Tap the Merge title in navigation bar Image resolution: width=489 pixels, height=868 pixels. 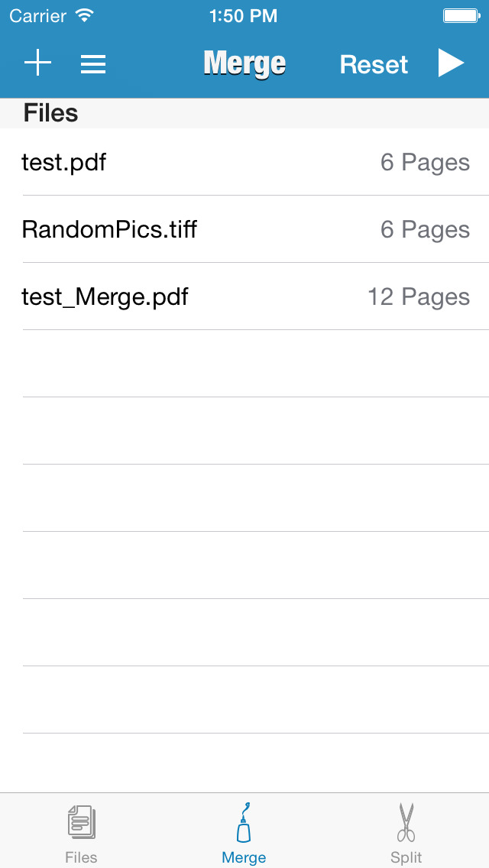click(244, 63)
